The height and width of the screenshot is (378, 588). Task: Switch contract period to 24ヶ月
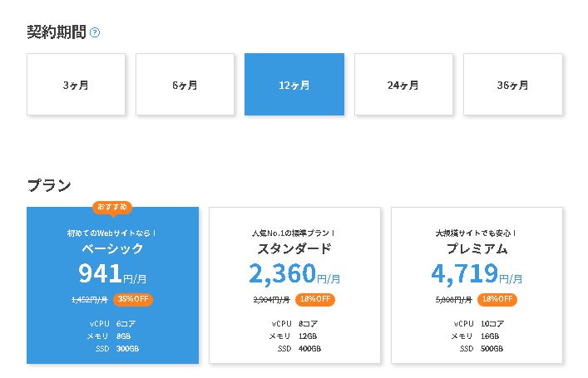coord(403,85)
